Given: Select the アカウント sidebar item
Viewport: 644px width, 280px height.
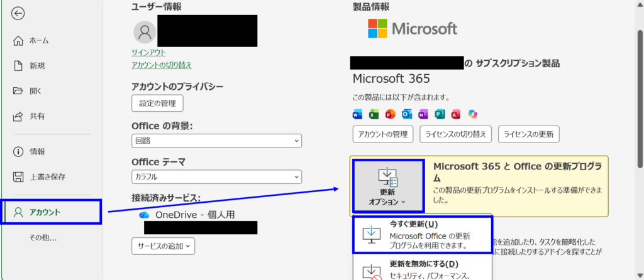Looking at the screenshot, I should point(52,212).
